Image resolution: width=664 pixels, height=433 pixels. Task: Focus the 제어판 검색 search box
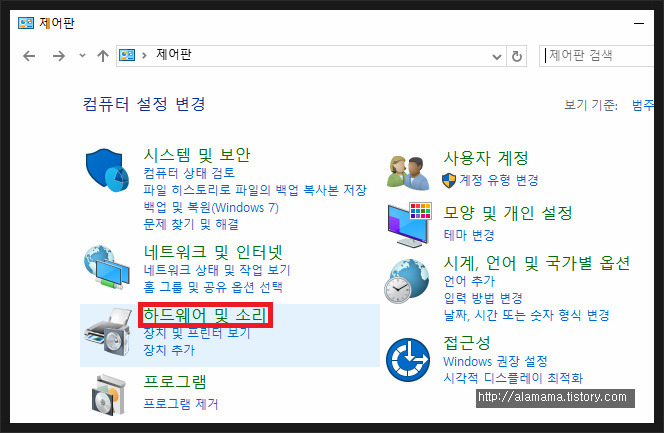[x=598, y=56]
